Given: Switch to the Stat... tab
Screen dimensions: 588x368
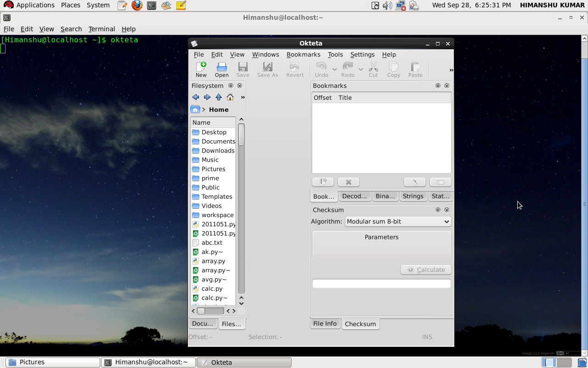Looking at the screenshot, I should coord(441,196).
